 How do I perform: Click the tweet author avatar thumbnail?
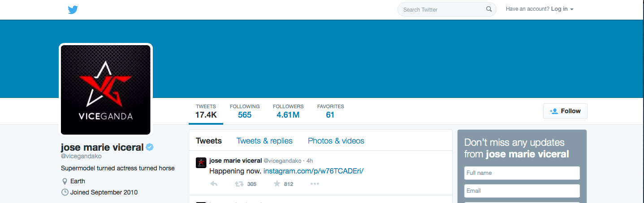(201, 163)
